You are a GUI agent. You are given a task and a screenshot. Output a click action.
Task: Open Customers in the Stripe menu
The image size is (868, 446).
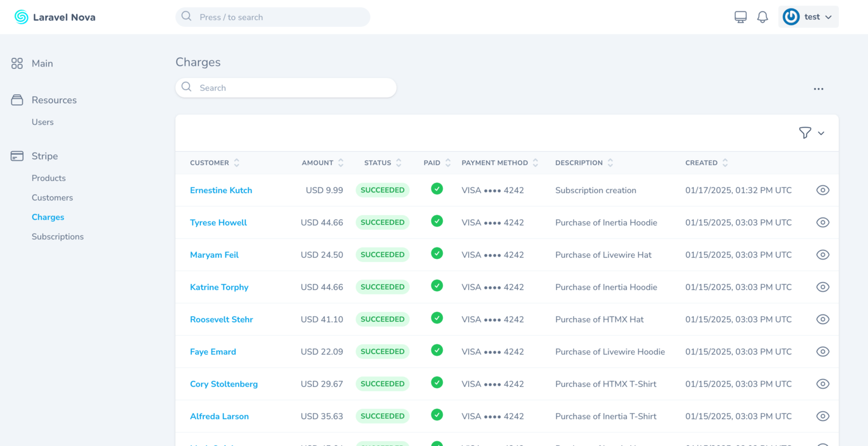coord(52,197)
